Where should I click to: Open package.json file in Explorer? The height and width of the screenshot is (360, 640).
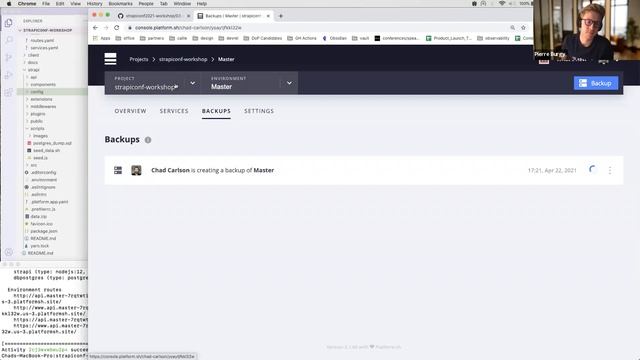click(x=44, y=231)
